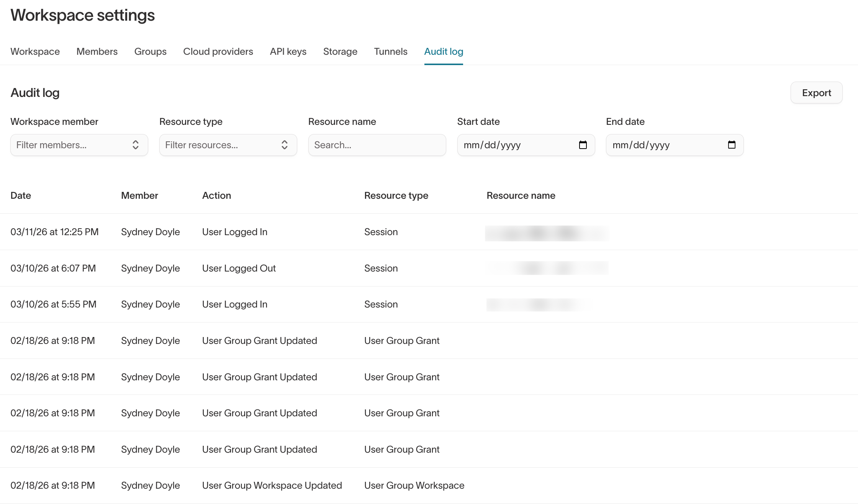Select the Storage tab
Viewport: 858px width, 504px height.
coord(340,52)
